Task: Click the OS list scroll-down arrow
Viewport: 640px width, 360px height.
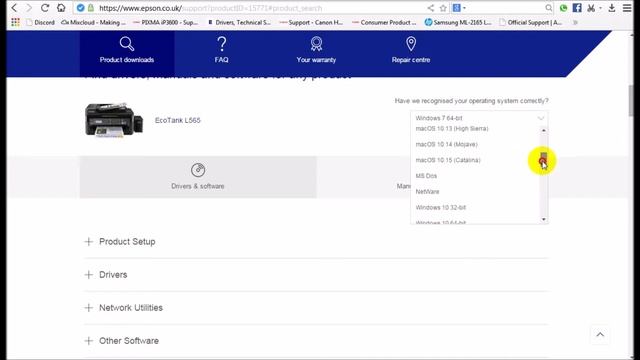Action: pos(544,220)
